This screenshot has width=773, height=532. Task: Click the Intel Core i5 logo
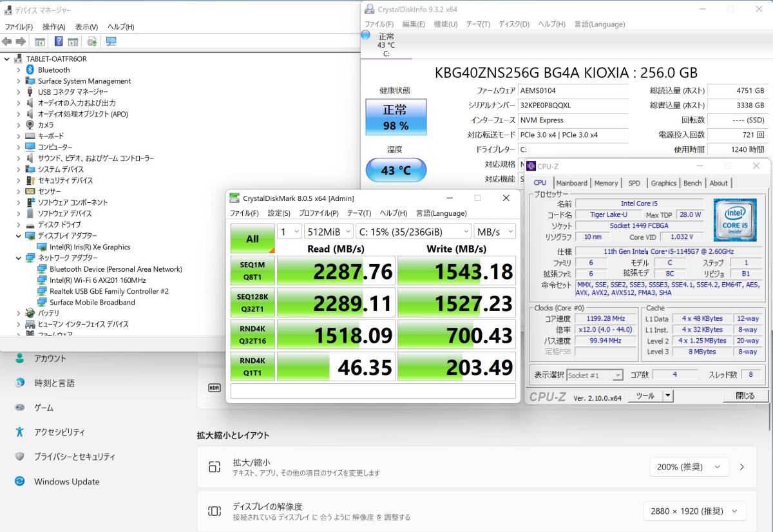click(x=735, y=220)
